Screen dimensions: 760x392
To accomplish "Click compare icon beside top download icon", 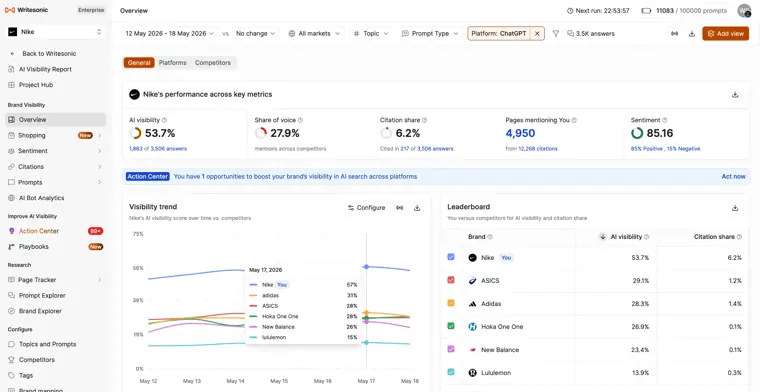I will click(674, 33).
